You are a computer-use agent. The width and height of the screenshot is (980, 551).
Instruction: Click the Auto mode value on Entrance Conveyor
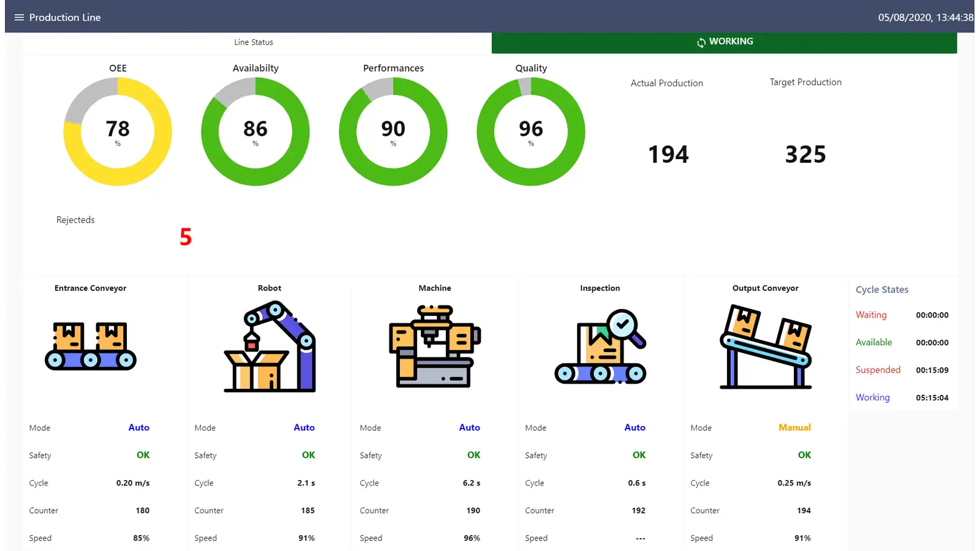click(x=138, y=427)
